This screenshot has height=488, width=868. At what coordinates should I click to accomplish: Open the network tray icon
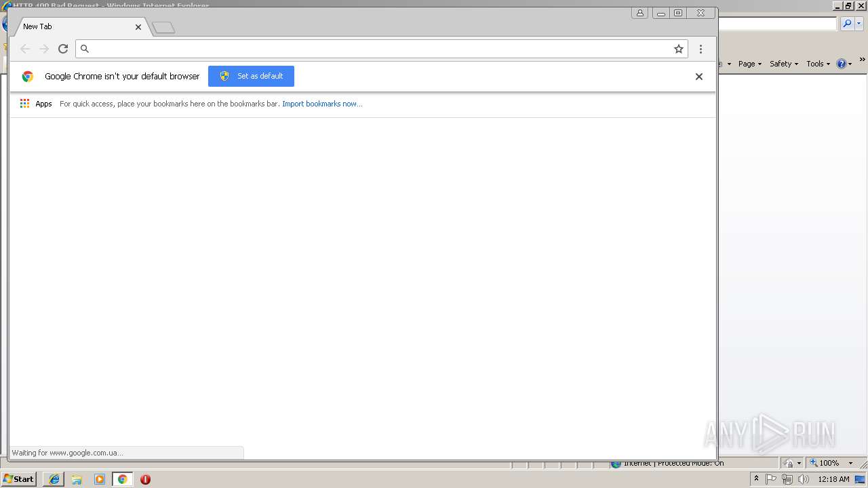[787, 479]
